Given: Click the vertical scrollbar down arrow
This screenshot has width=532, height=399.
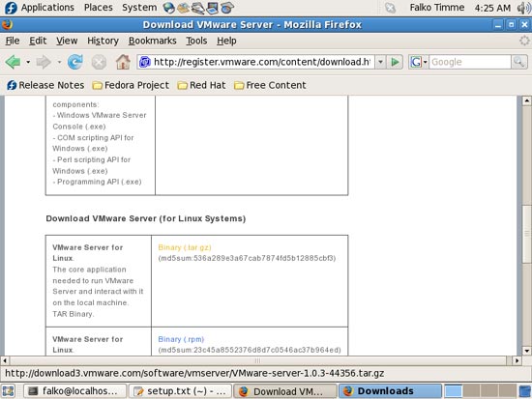Looking at the screenshot, I should point(526,351).
